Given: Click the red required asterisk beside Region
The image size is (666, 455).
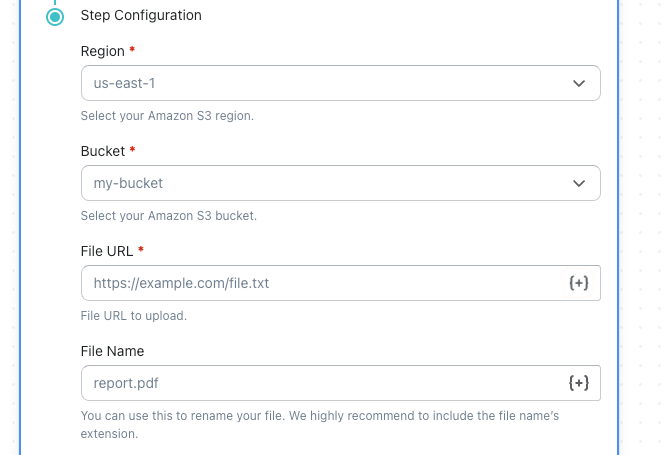Looking at the screenshot, I should [133, 50].
